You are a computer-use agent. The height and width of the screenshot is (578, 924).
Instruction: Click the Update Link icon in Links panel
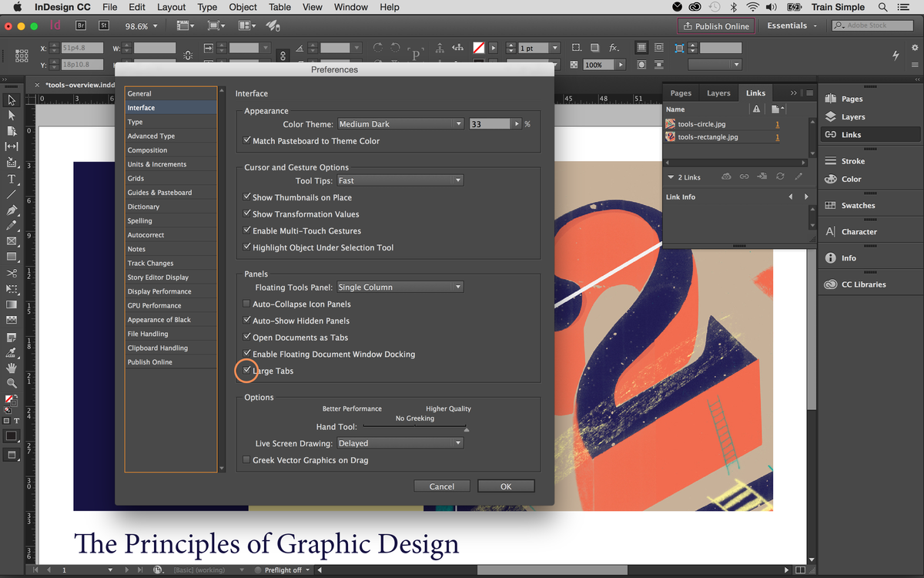tap(780, 177)
